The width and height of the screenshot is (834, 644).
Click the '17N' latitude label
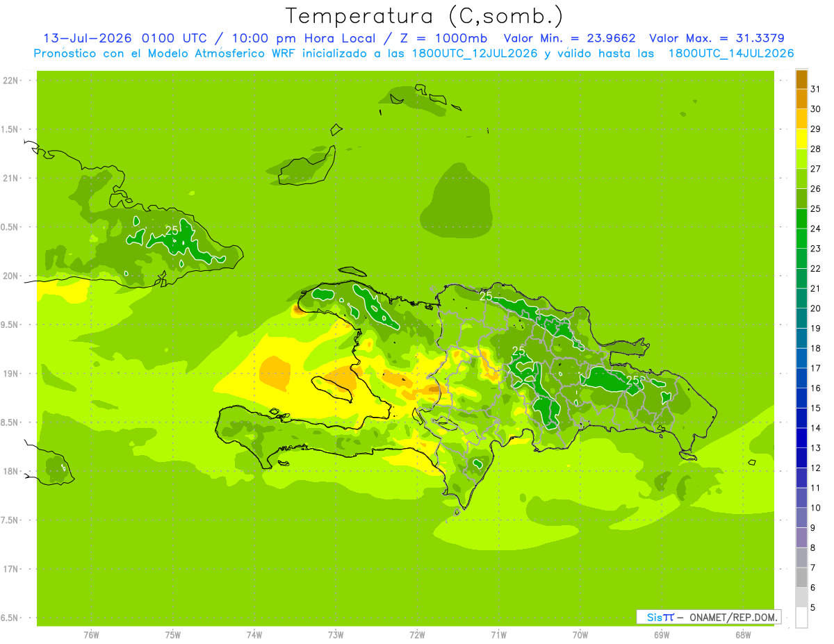tap(10, 570)
